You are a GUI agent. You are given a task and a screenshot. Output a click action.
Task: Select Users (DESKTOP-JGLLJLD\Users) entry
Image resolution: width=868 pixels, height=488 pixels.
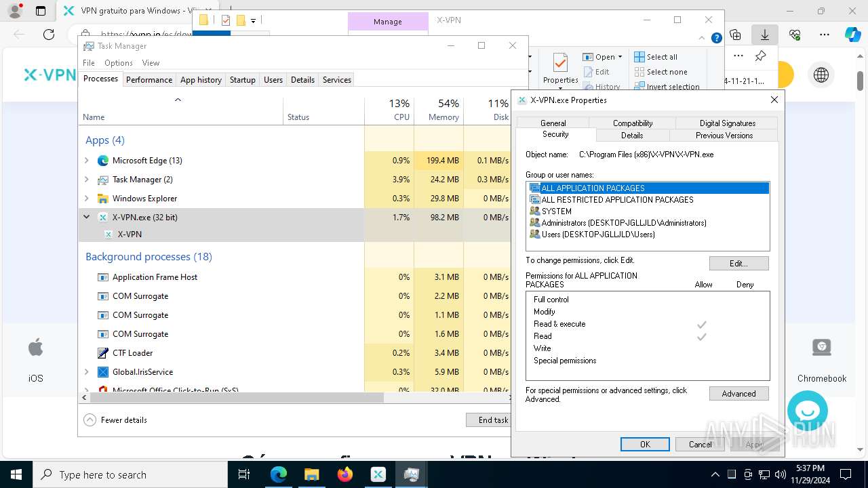point(598,235)
